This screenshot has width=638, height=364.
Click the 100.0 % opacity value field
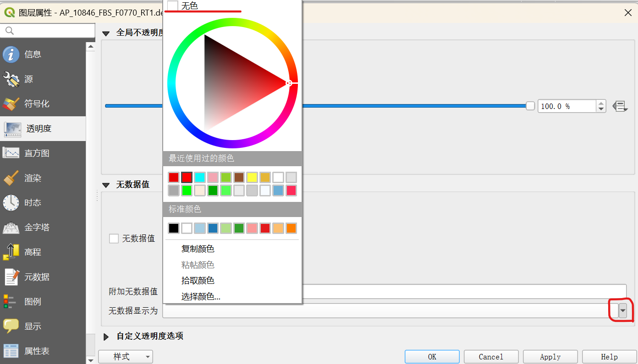[566, 106]
